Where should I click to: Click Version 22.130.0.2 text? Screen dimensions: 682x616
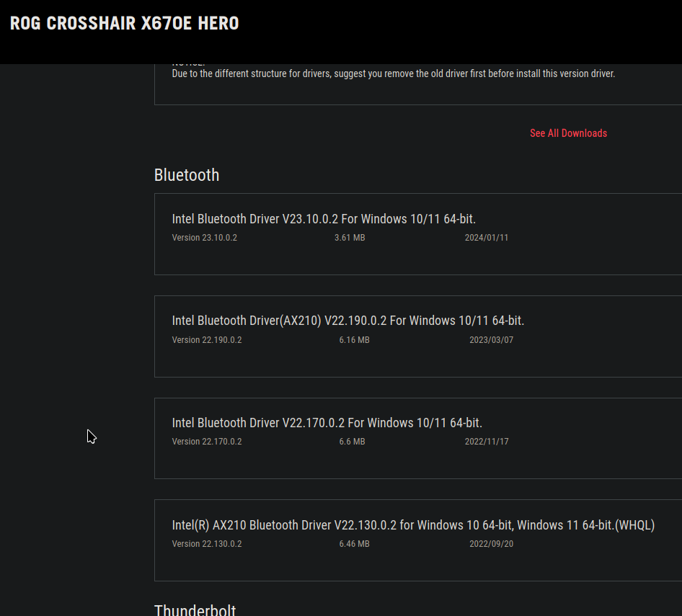[207, 544]
